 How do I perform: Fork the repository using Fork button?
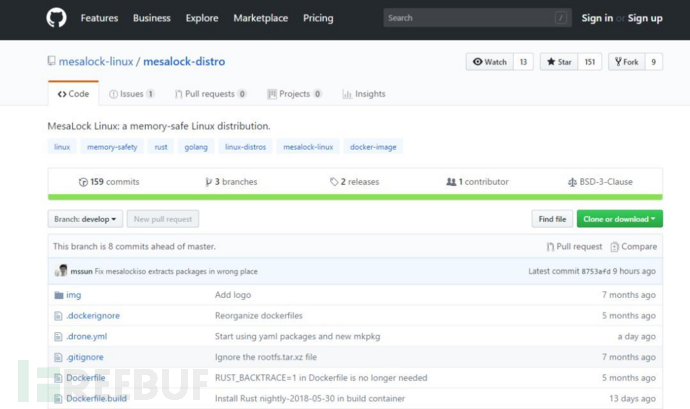pyautogui.click(x=626, y=62)
